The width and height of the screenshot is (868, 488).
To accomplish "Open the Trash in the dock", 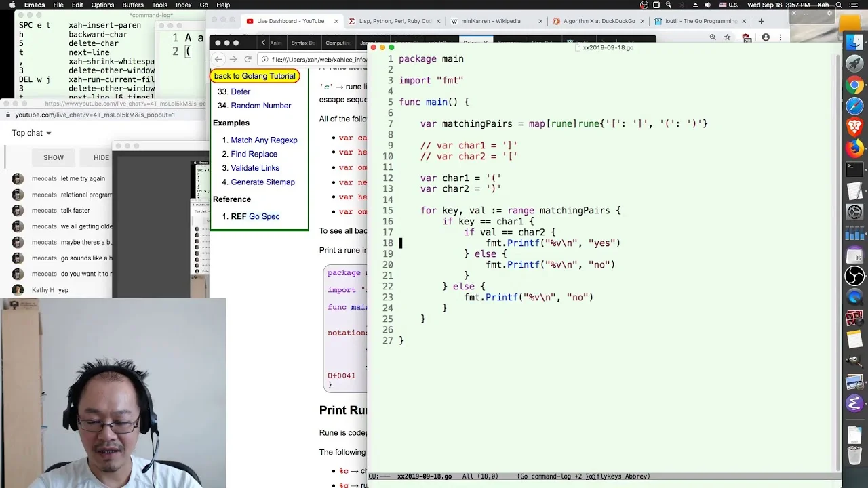I will [854, 455].
